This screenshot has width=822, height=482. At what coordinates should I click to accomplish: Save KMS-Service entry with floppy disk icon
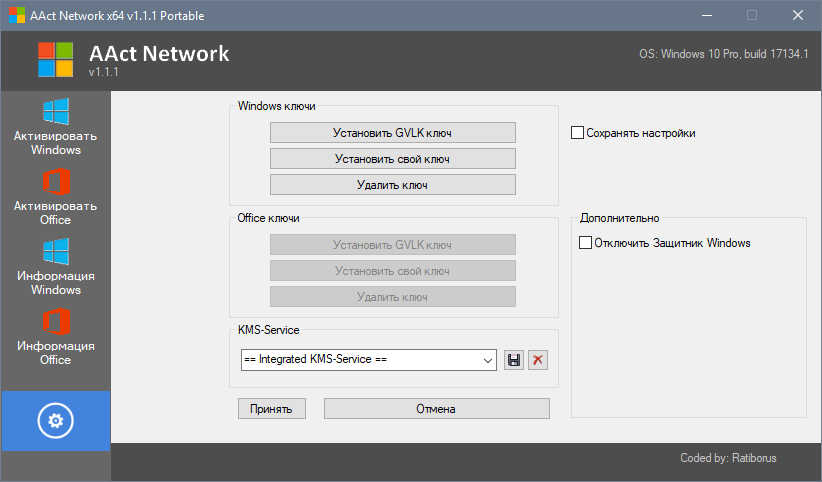pyautogui.click(x=514, y=360)
